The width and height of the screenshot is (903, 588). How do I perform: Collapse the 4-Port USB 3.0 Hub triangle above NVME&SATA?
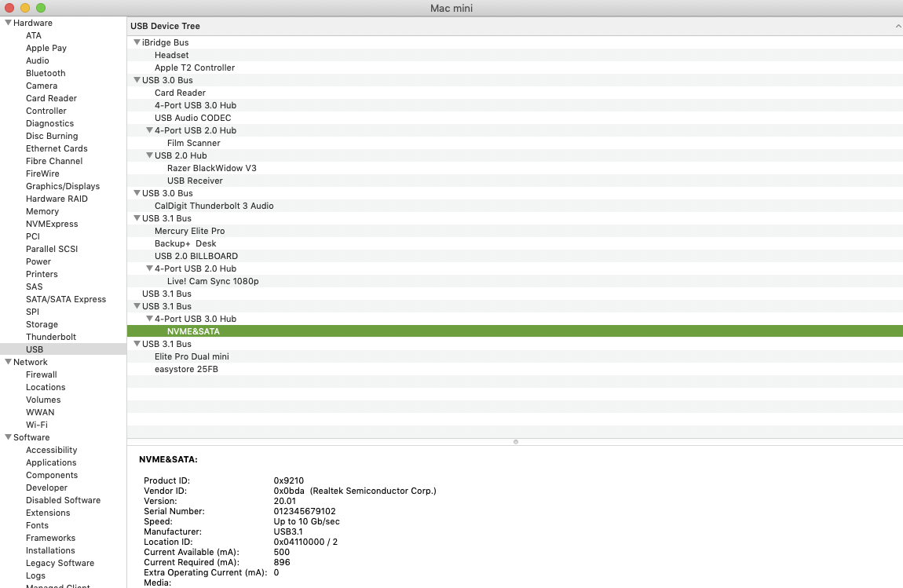click(150, 319)
